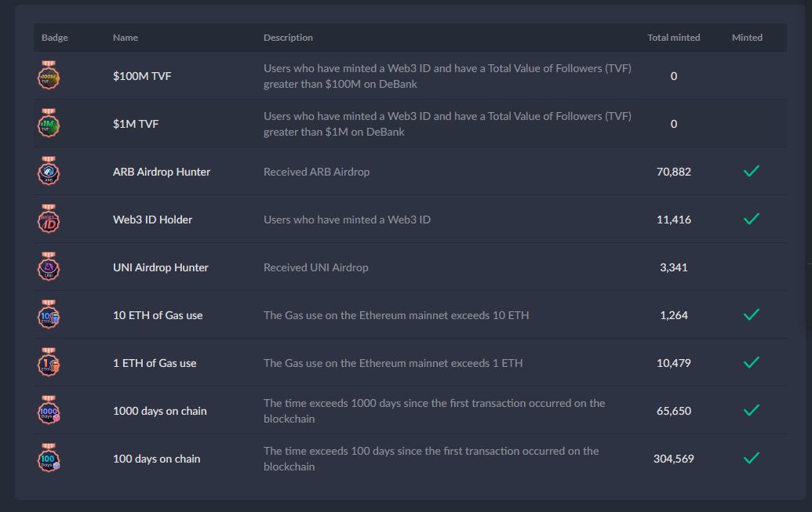The width and height of the screenshot is (812, 512).
Task: Click the Badge column header
Action: [x=53, y=37]
